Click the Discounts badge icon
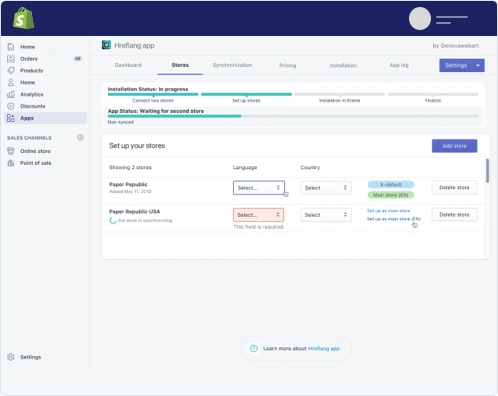This screenshot has width=498, height=396. click(x=11, y=106)
